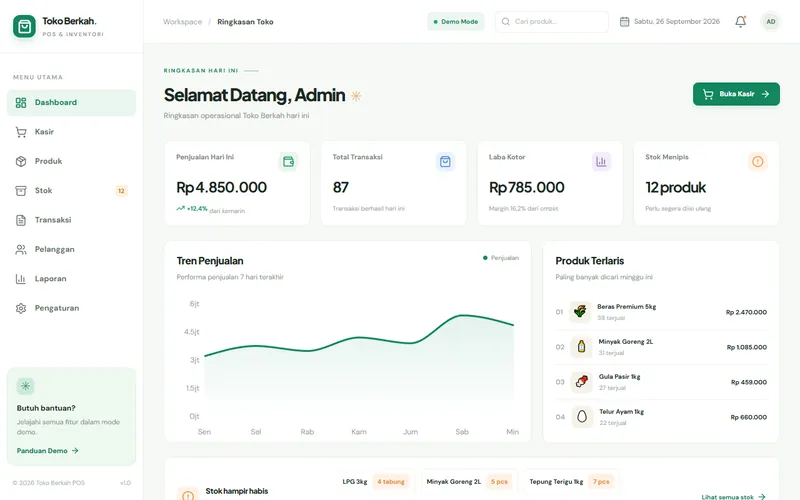Click the Tren Penjualan heading
800x500 pixels.
pyautogui.click(x=210, y=261)
